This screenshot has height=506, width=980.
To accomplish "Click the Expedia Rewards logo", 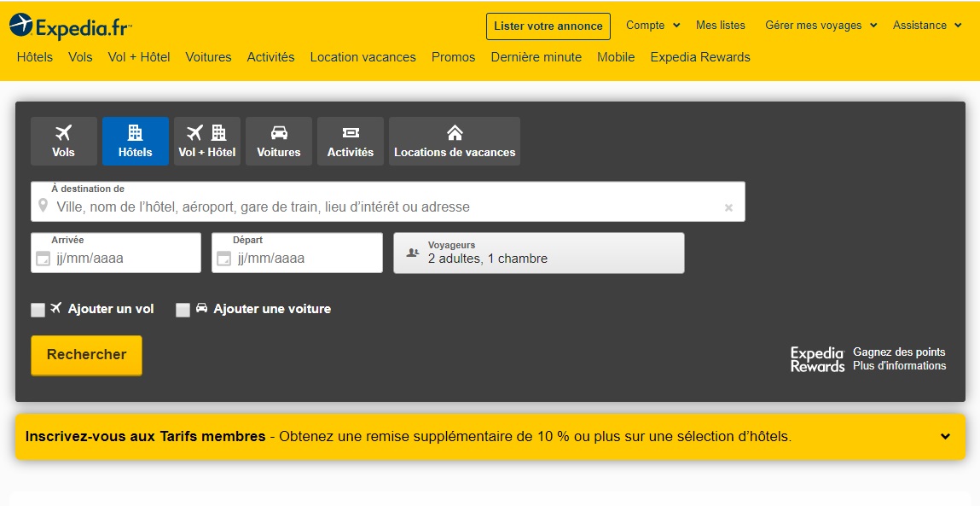I will coord(817,359).
